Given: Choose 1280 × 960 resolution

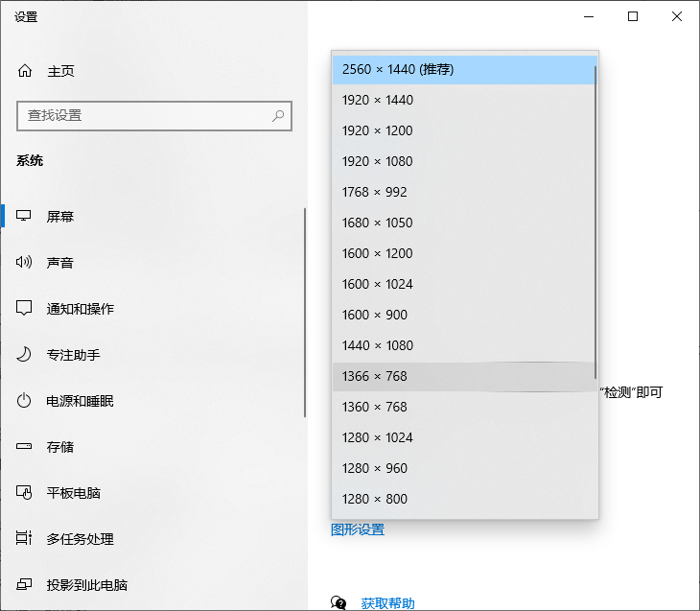Looking at the screenshot, I should (464, 468).
